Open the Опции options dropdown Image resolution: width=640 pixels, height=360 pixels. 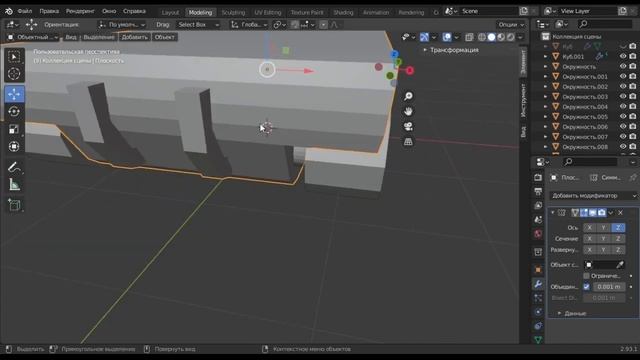pos(510,24)
